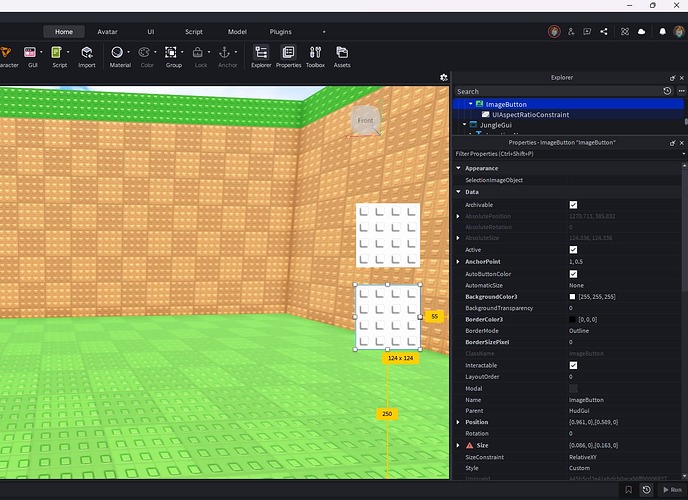Image resolution: width=688 pixels, height=500 pixels.
Task: Switch to the Avatar tab
Action: pos(108,32)
